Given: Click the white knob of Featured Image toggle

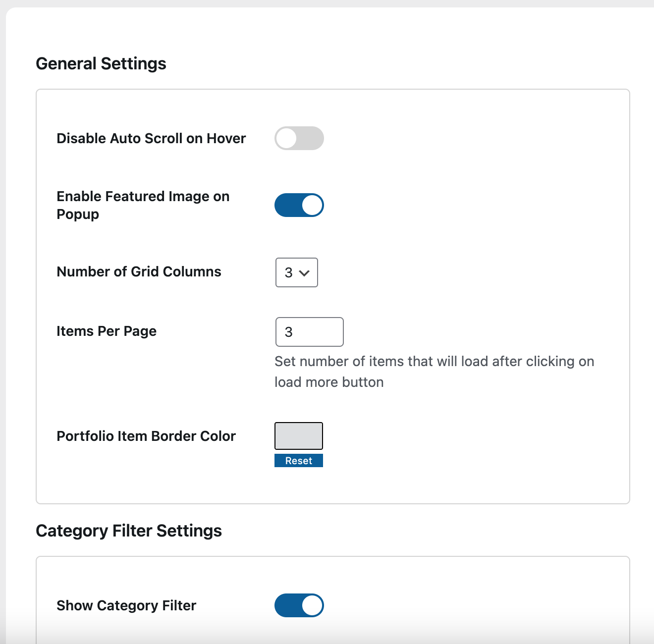Looking at the screenshot, I should (312, 205).
